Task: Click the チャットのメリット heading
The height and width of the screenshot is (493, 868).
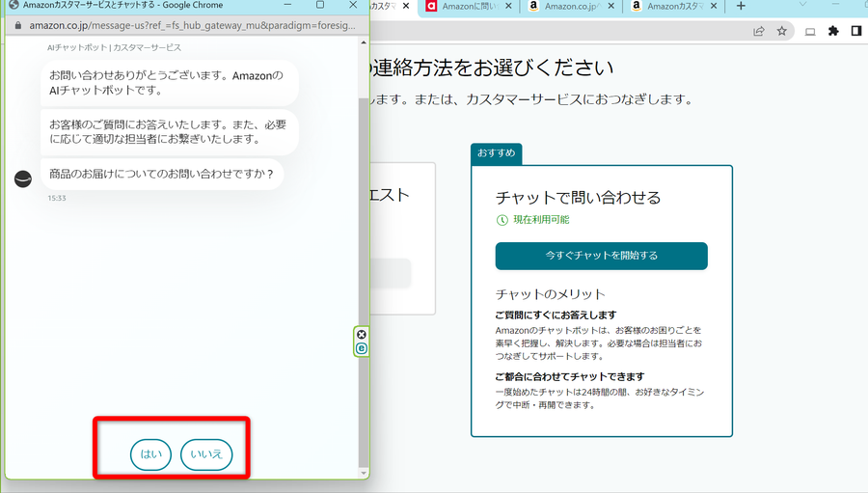Action: pyautogui.click(x=551, y=294)
